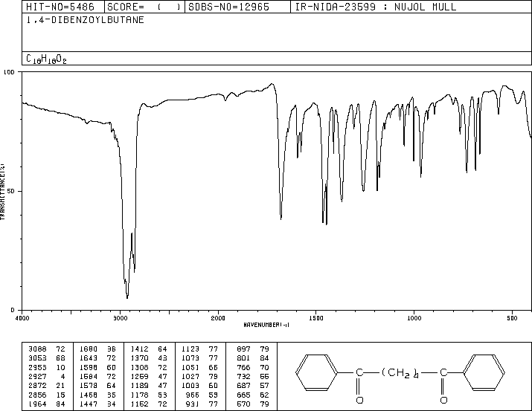Click the 3053 peak entry in the table
532x411 pixels.
(x=46, y=358)
